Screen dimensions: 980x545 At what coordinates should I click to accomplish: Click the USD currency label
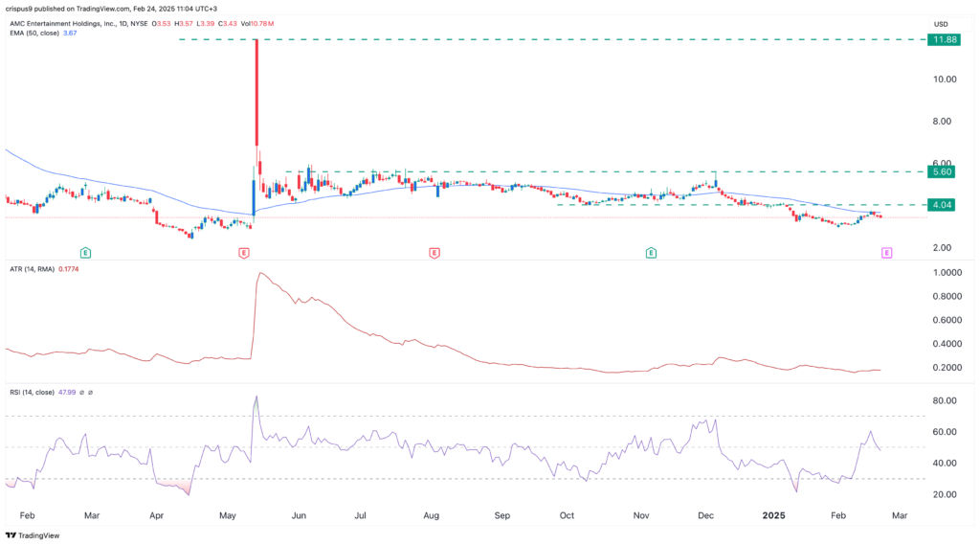point(941,24)
